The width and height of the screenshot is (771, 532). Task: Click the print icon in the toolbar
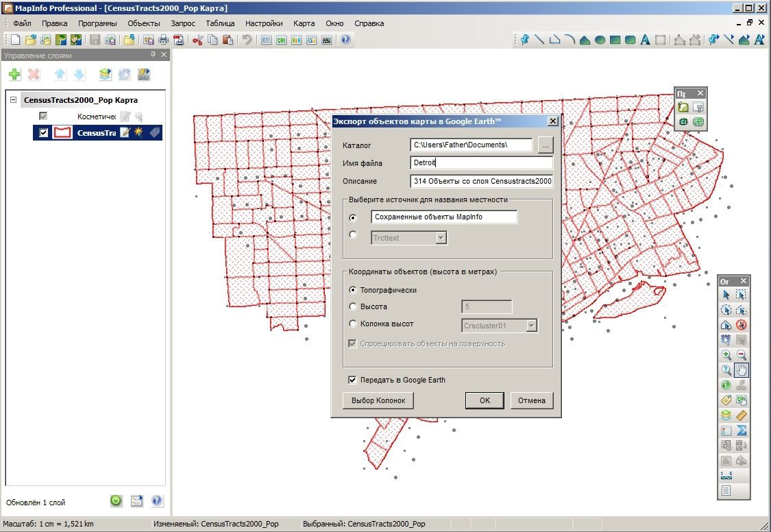tap(164, 40)
